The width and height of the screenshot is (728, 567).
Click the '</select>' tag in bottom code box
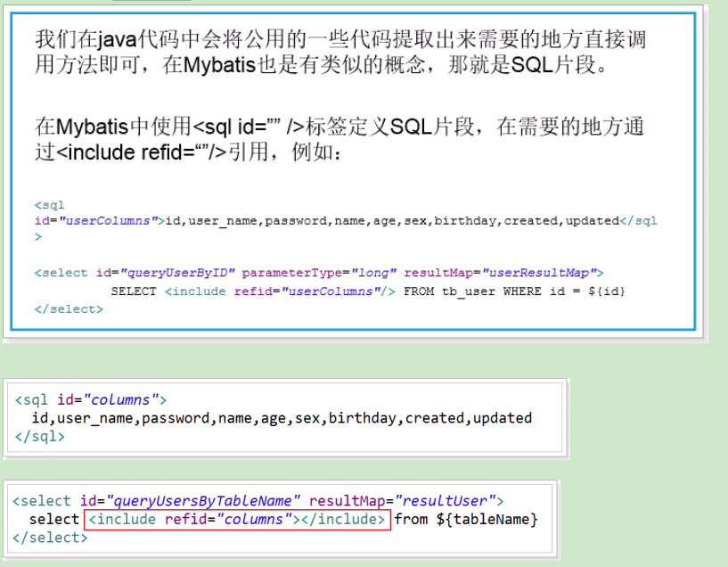[50, 538]
